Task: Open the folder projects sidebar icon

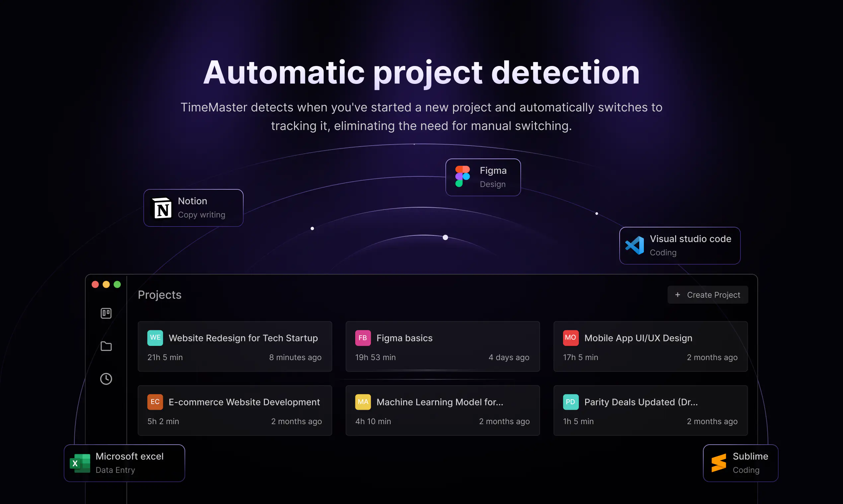Action: pos(106,346)
